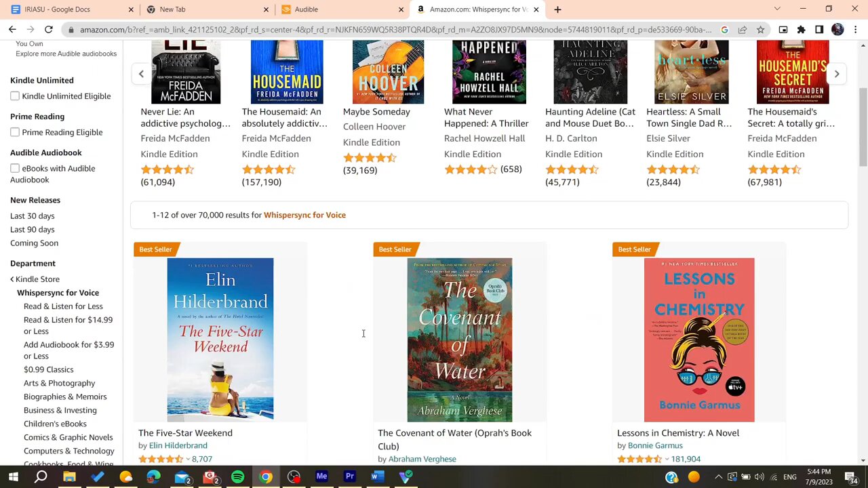This screenshot has height=488, width=868.
Task: Open Business & Investing category
Action: (x=60, y=410)
